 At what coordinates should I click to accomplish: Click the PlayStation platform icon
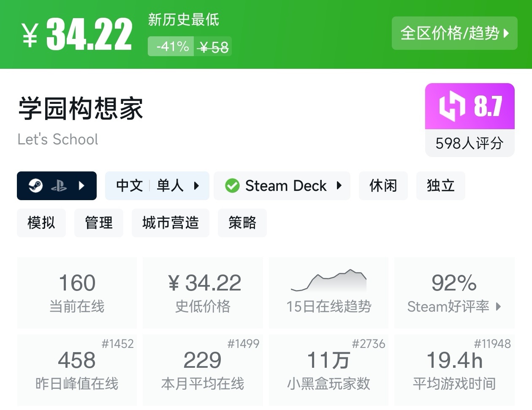coord(59,186)
